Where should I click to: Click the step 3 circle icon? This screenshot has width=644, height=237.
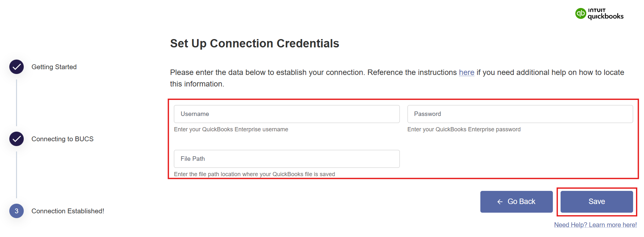(x=16, y=211)
